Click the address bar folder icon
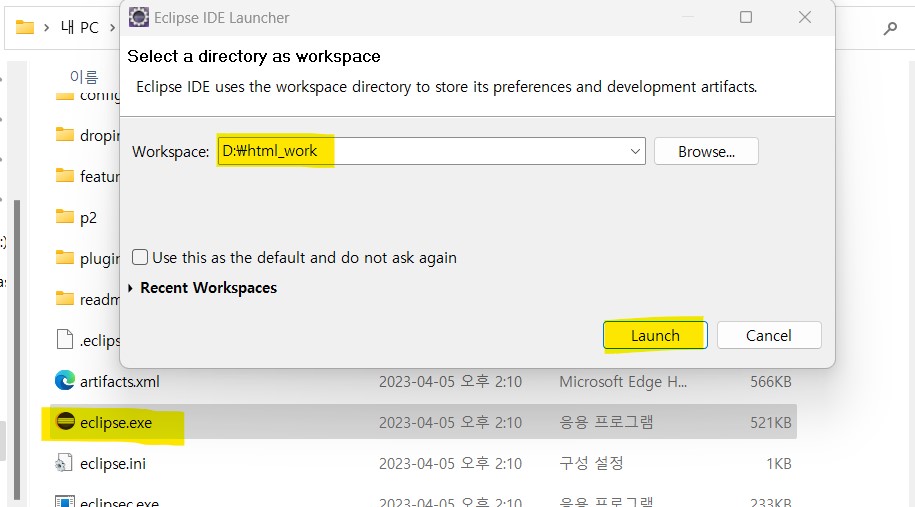This screenshot has width=915, height=507. [x=25, y=27]
